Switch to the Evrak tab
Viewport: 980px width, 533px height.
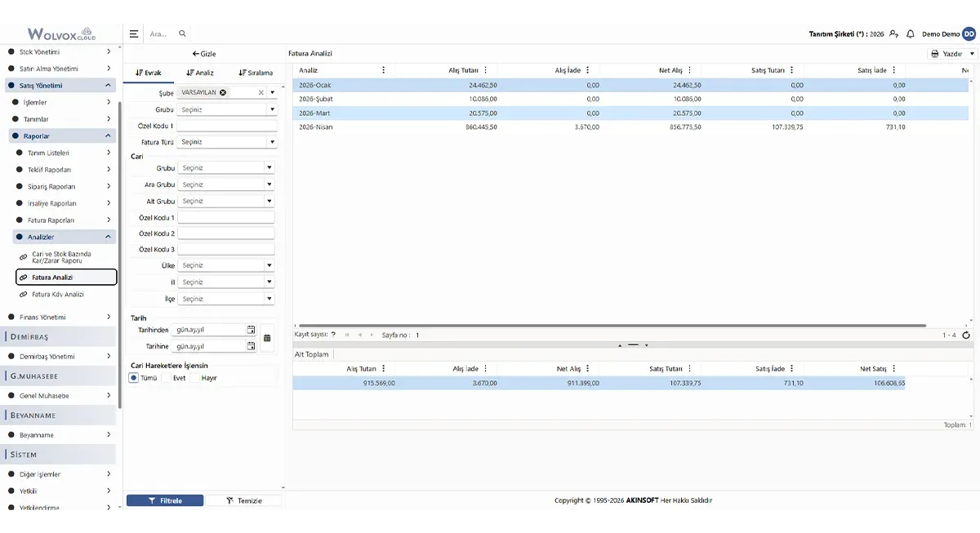click(149, 73)
